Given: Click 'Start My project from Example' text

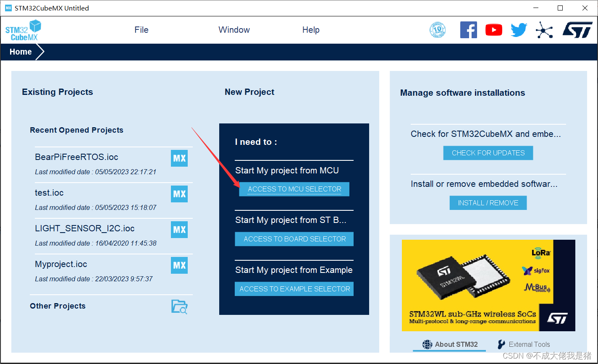Looking at the screenshot, I should 294,270.
